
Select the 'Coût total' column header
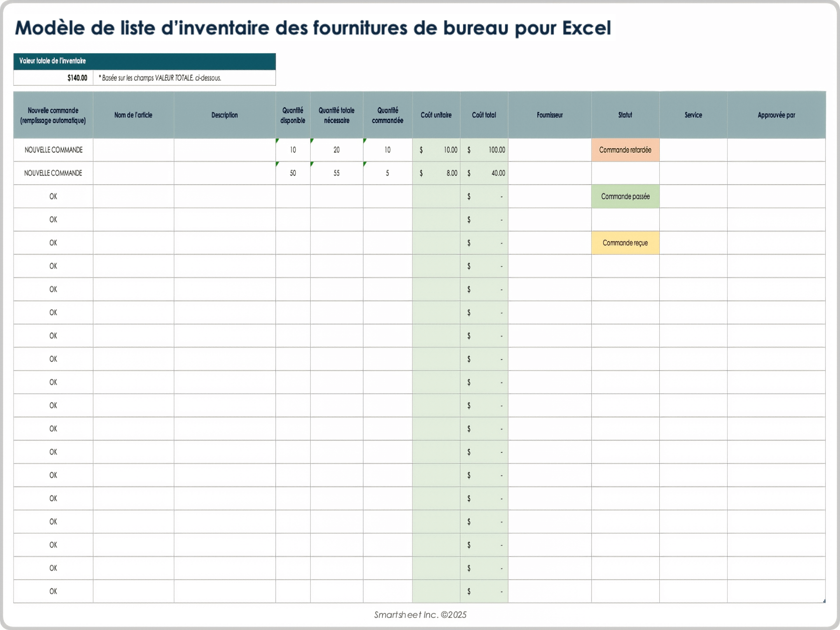(x=484, y=115)
